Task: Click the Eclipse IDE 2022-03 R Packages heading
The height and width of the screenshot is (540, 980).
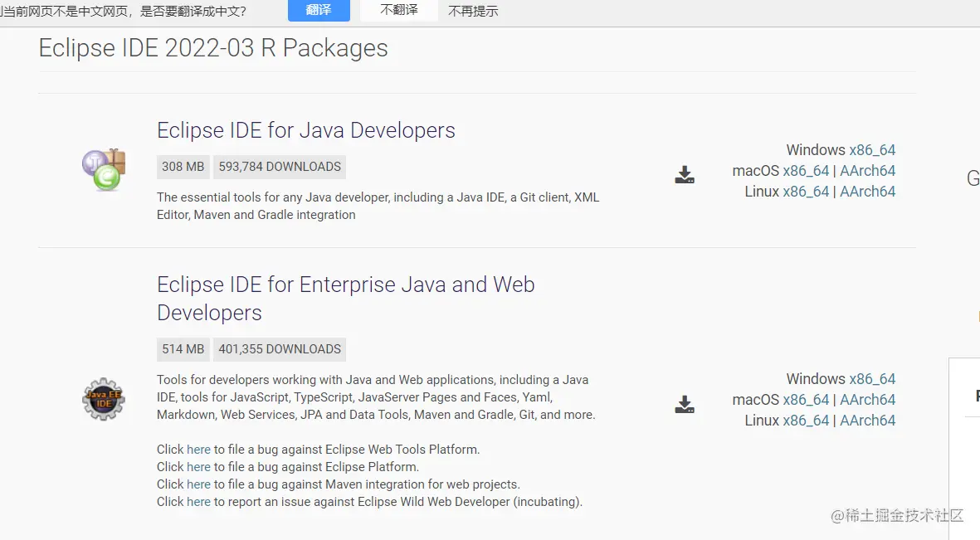Action: coord(213,48)
